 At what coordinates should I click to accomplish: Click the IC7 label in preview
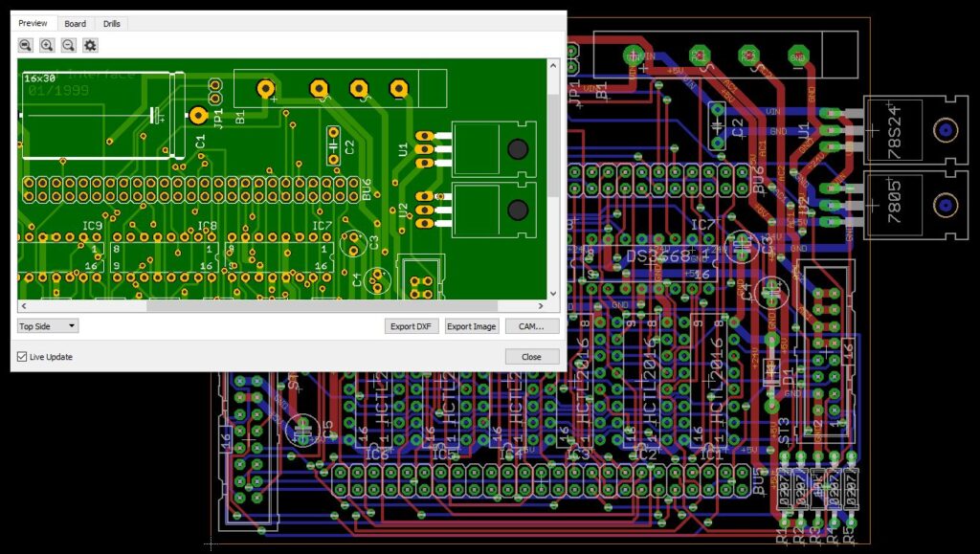click(x=322, y=226)
